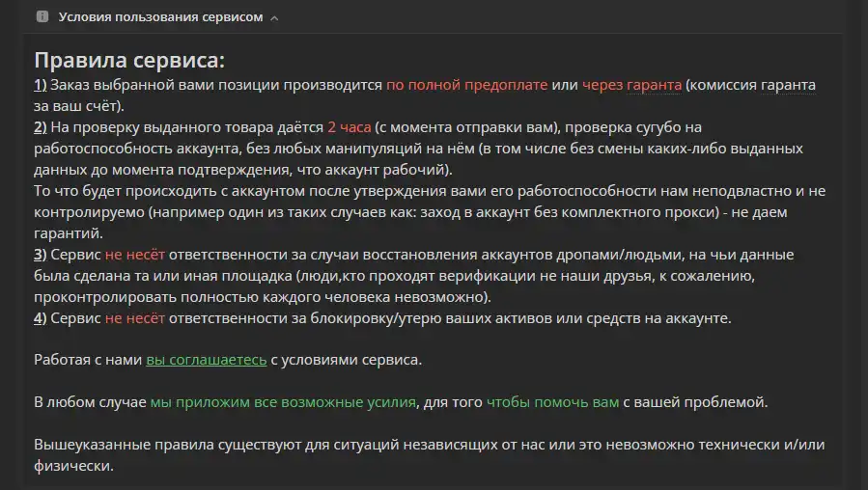Click the sentence starting Вышеуказанные правила существуют
Image resolution: width=868 pixels, height=490 pixels.
(x=430, y=455)
